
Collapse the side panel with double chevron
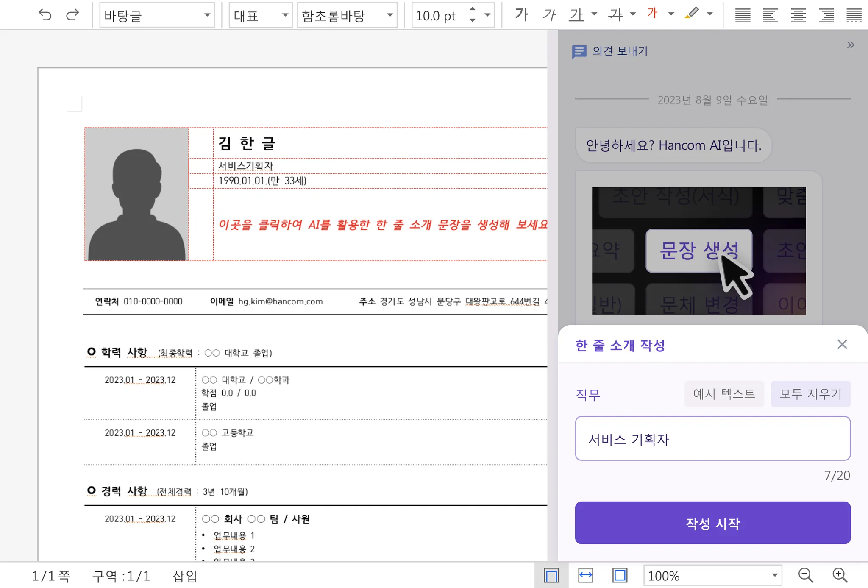850,45
